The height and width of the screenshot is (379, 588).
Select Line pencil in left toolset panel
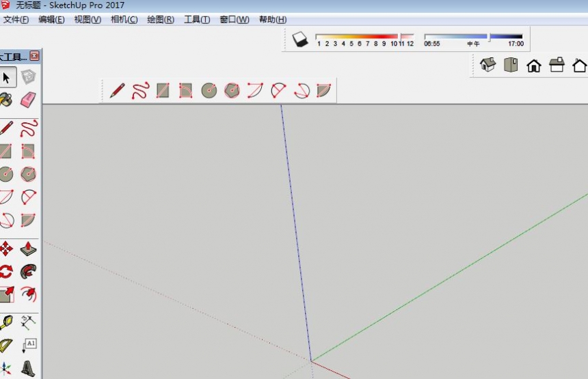coord(6,128)
